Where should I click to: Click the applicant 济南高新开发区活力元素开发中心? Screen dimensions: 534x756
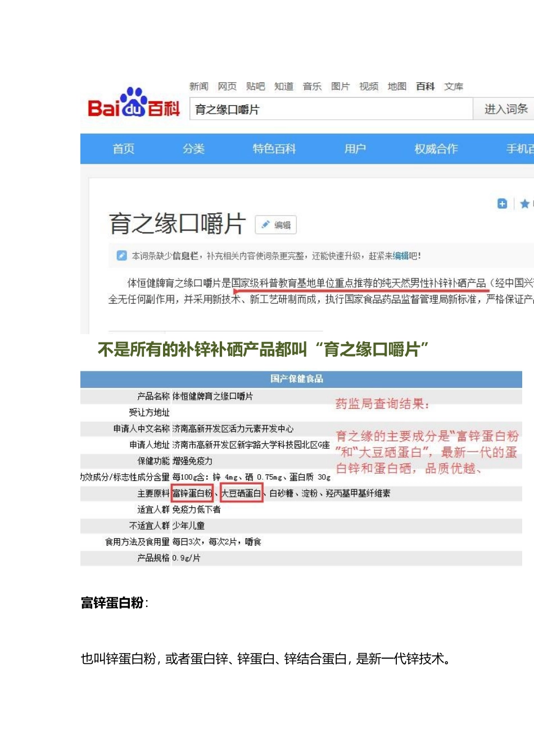coord(233,429)
